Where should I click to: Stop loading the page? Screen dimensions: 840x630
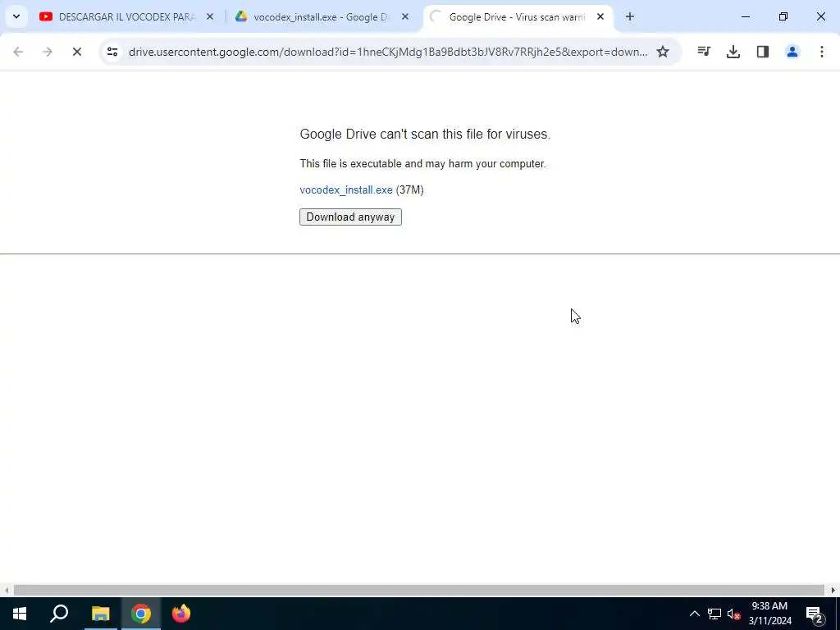(76, 52)
